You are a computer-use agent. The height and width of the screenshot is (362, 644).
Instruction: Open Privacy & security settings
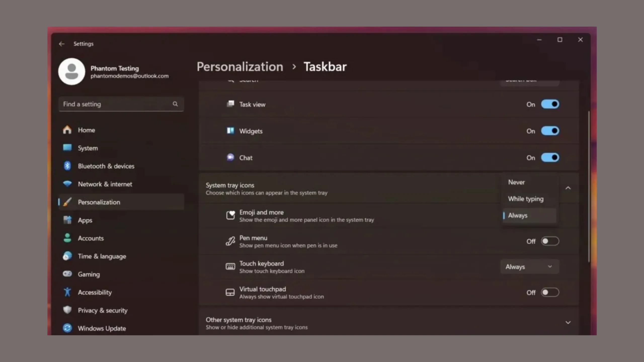click(x=121, y=310)
